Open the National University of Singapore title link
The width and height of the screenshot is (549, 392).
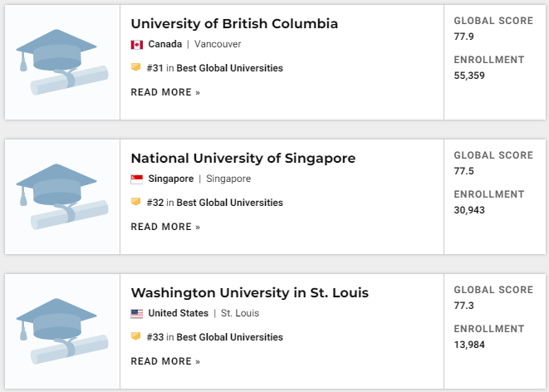tap(243, 158)
